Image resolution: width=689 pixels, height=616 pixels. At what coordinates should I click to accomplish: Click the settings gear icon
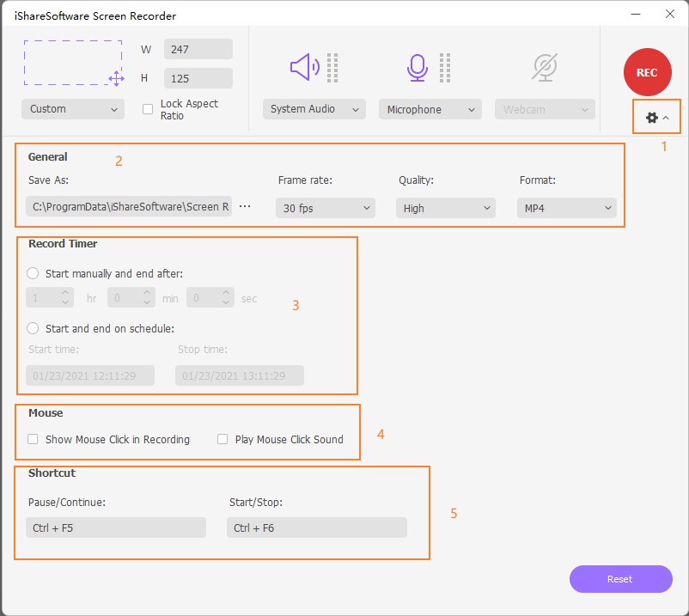click(652, 117)
